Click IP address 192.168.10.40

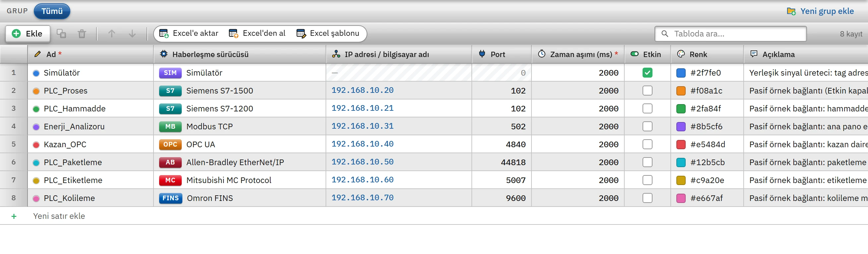click(362, 144)
